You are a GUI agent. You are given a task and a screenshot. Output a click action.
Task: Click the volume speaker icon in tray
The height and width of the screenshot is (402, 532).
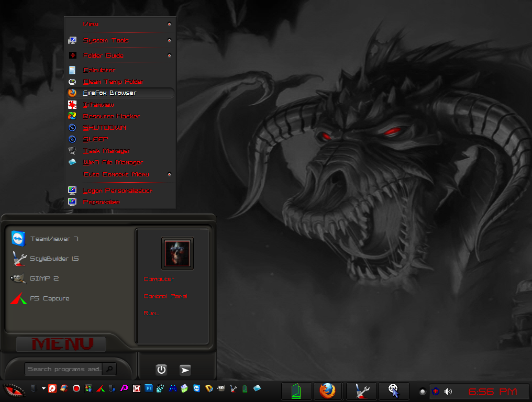point(448,391)
